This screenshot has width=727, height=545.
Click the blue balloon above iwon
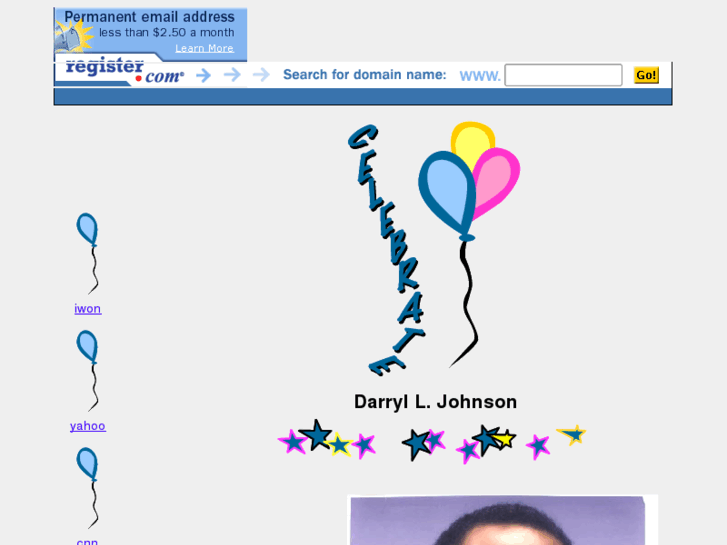coord(88,253)
